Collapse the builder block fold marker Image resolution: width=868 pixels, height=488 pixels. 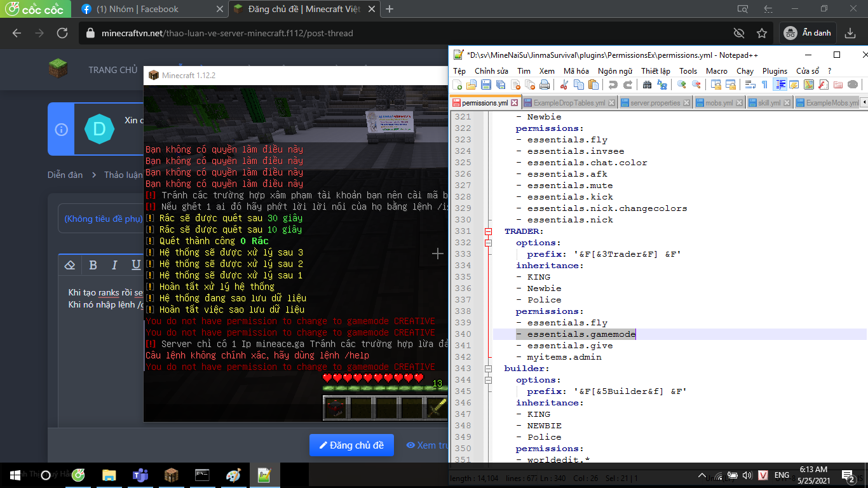(488, 369)
